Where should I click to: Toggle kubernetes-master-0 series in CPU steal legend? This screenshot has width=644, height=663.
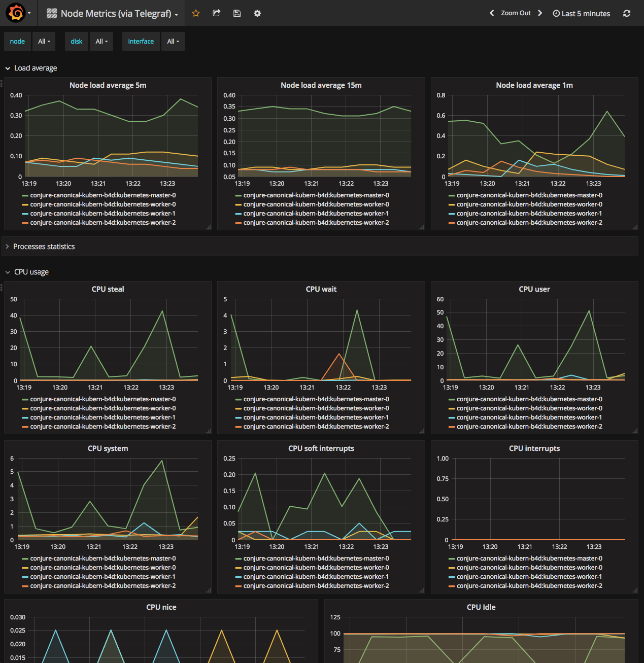pyautogui.click(x=103, y=399)
